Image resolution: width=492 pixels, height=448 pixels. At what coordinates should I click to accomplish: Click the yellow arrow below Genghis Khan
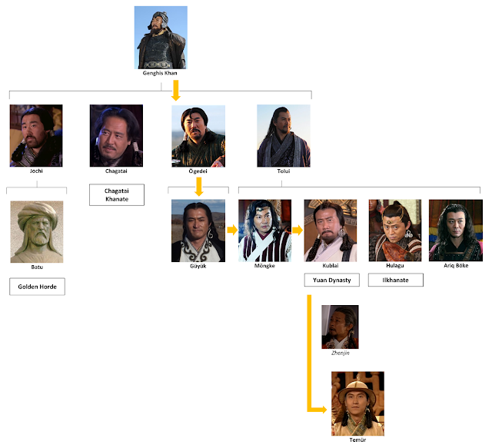tap(176, 91)
